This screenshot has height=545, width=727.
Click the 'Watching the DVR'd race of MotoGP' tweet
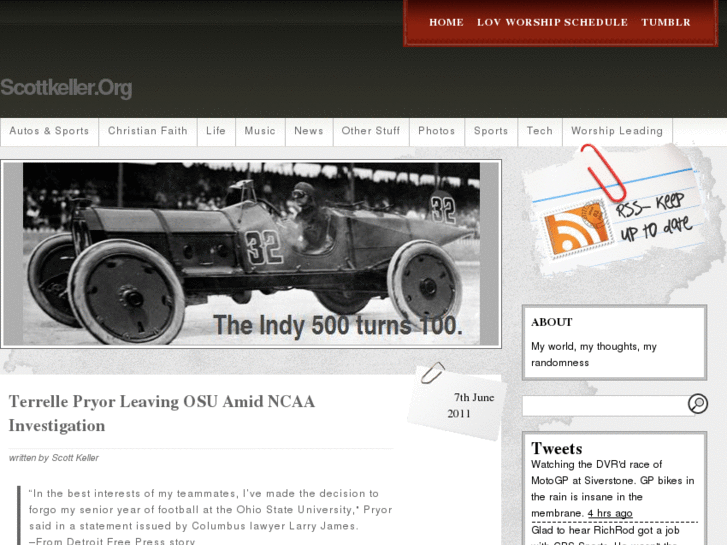pos(612,488)
